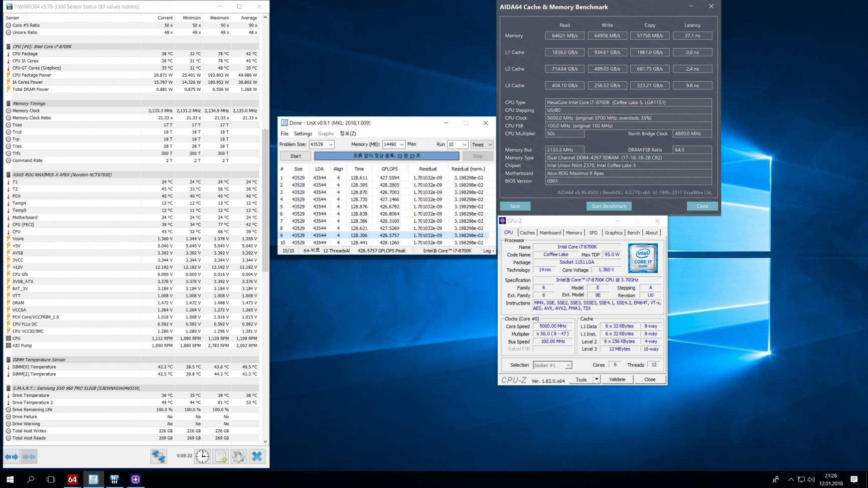Open HWiNFO network/remote monitoring icon

pyautogui.click(x=159, y=456)
